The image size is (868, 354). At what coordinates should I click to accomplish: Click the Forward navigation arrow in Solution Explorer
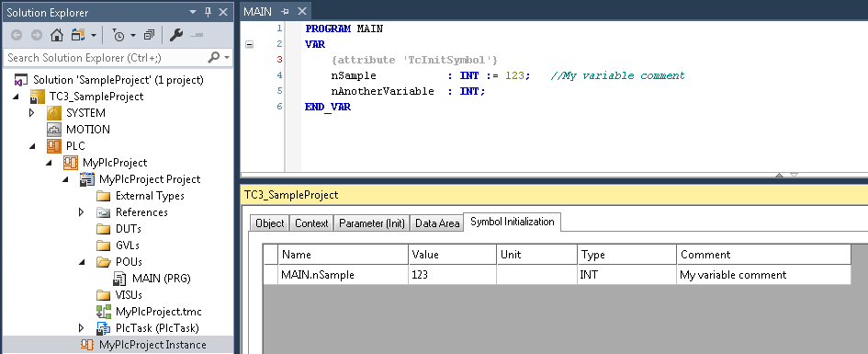(x=37, y=36)
